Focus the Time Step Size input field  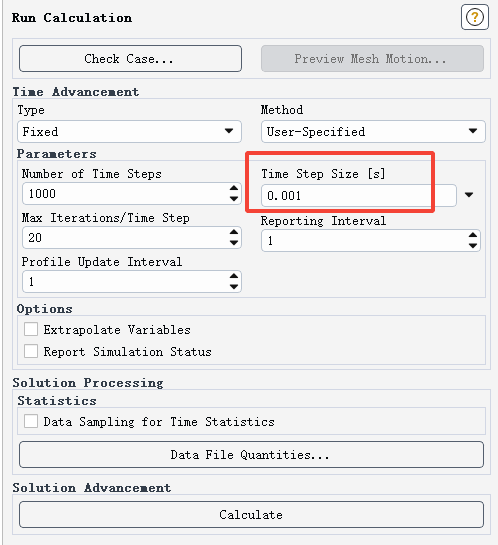coord(359,195)
